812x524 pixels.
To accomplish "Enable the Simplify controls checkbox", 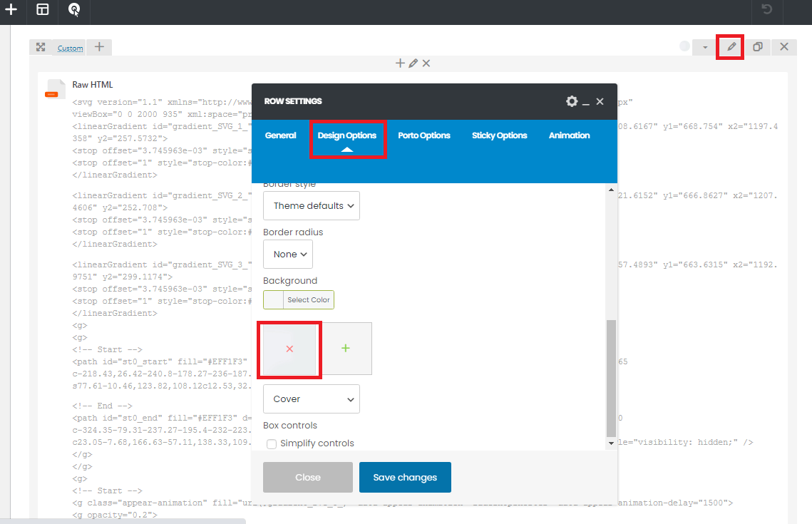I will 272,443.
